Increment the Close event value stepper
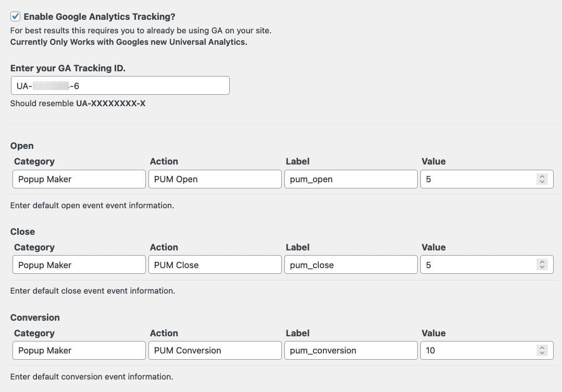Image resolution: width=562 pixels, height=392 pixels. point(542,262)
